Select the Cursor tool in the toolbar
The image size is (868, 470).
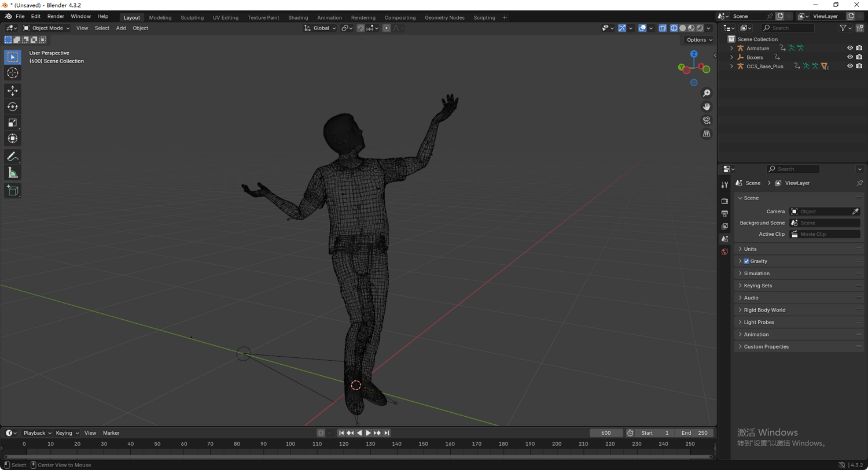[x=13, y=73]
